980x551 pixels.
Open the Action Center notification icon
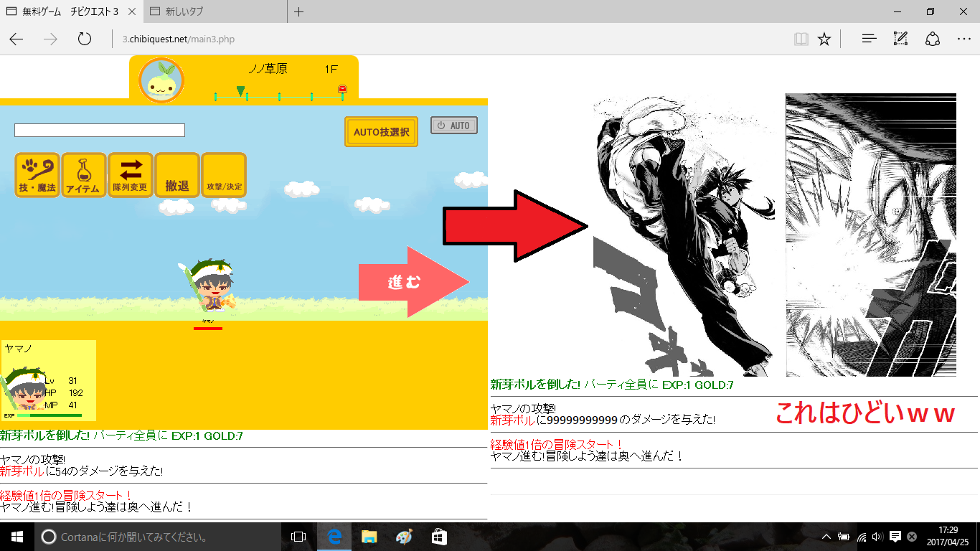click(895, 537)
